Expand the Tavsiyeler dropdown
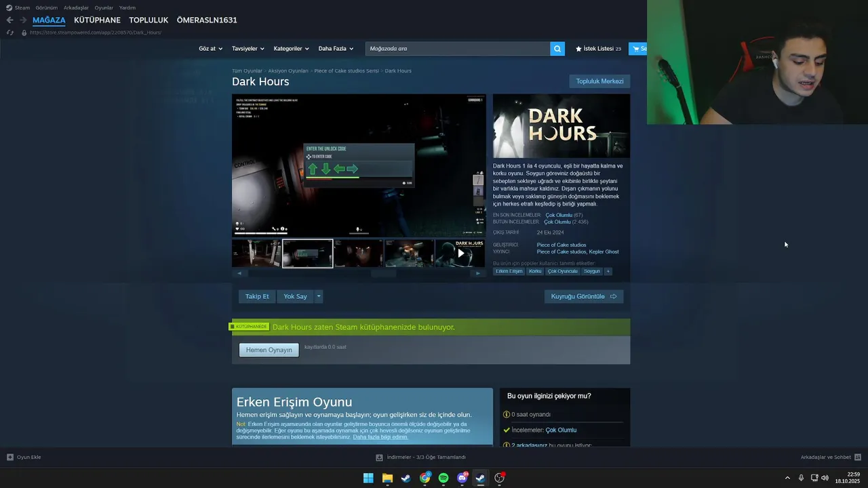The image size is (868, 488). [x=248, y=49]
